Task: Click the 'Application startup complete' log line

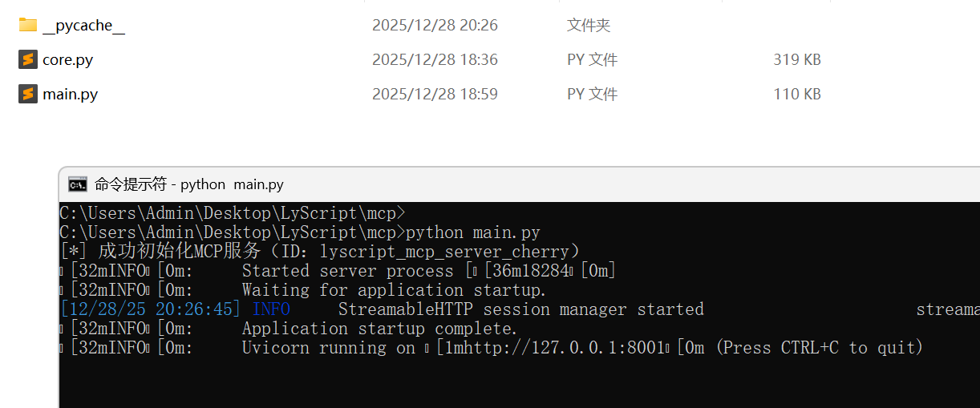Action: pyautogui.click(x=379, y=329)
